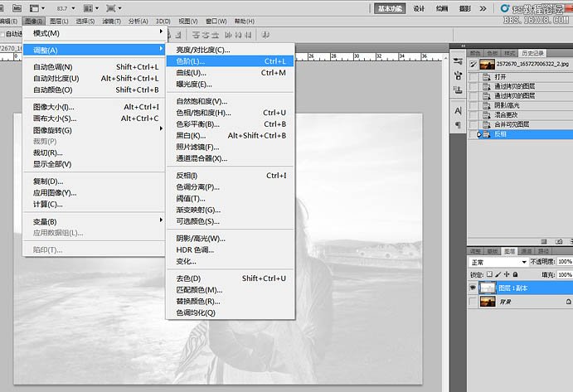The height and width of the screenshot is (392, 573).
Task: Create new document from current state icon
Action: click(x=544, y=241)
